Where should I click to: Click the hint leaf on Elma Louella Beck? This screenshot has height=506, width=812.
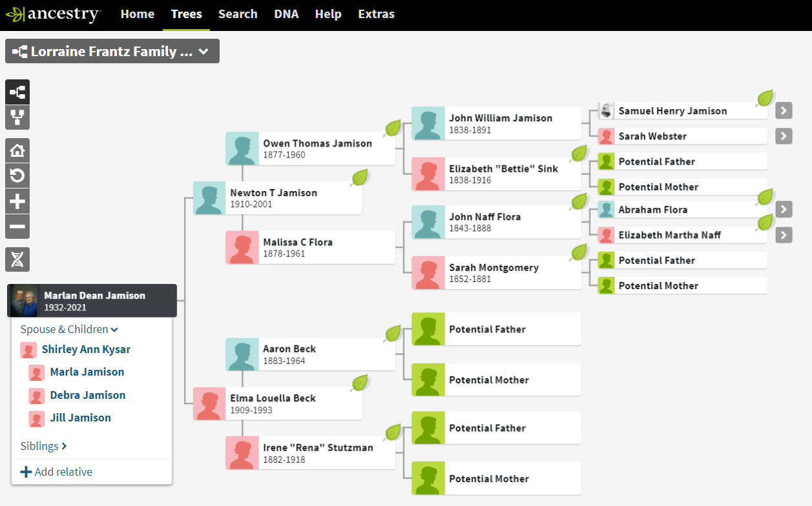pyautogui.click(x=360, y=383)
